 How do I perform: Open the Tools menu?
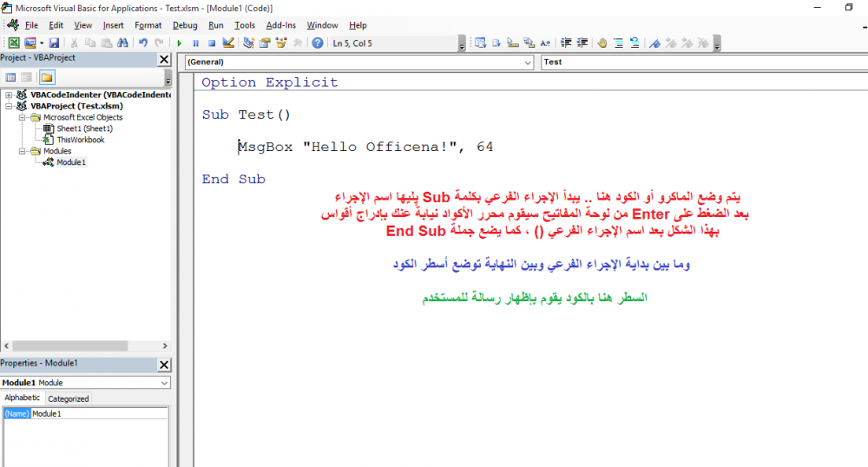245,25
